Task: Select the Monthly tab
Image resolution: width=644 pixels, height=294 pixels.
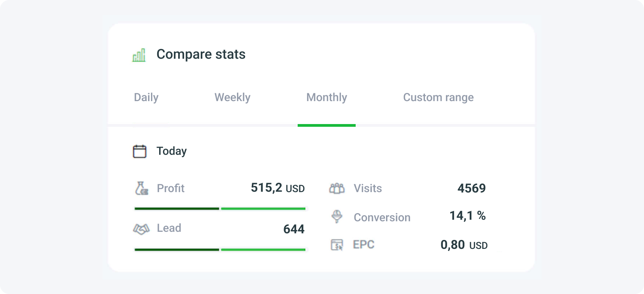Action: 326,97
